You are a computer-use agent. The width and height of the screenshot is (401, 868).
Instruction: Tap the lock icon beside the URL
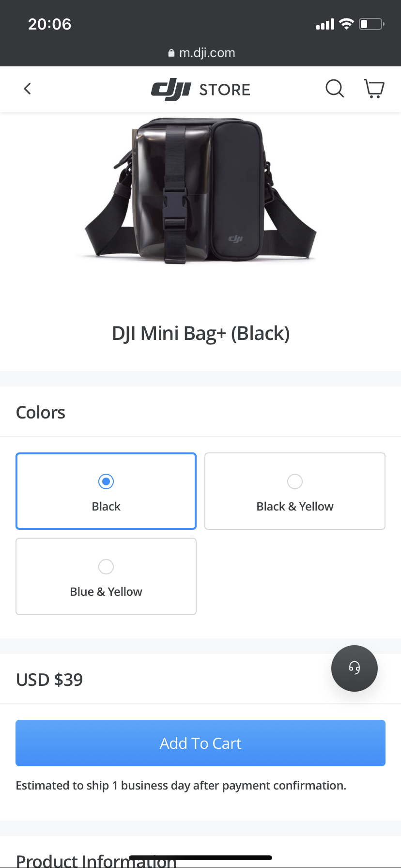point(171,53)
